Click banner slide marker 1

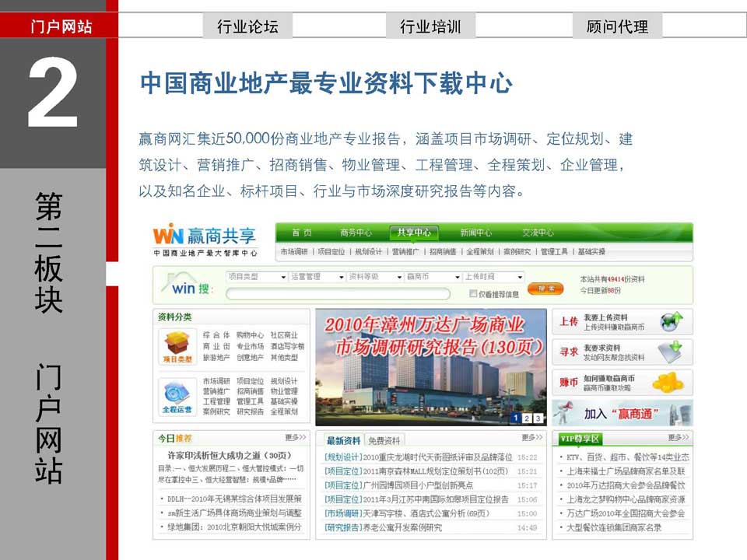point(515,418)
